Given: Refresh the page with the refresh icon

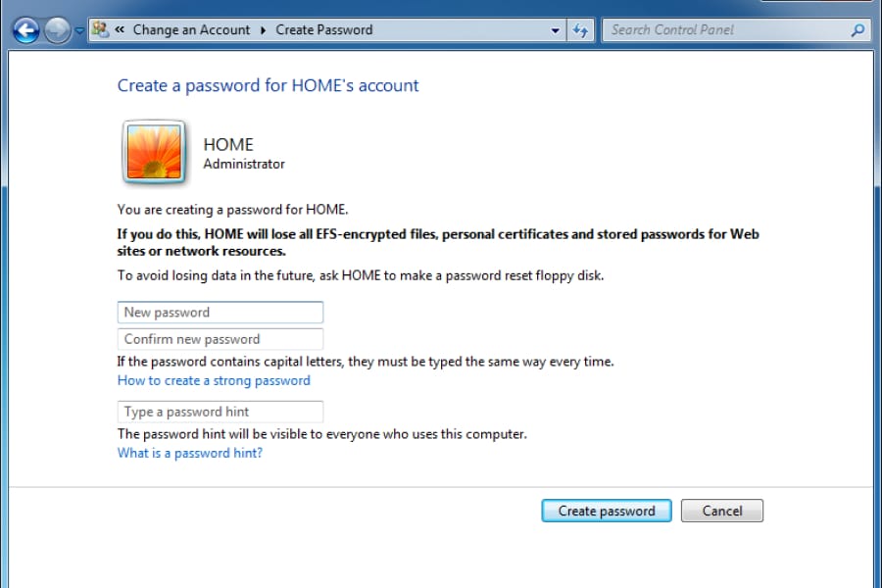Looking at the screenshot, I should [x=580, y=30].
